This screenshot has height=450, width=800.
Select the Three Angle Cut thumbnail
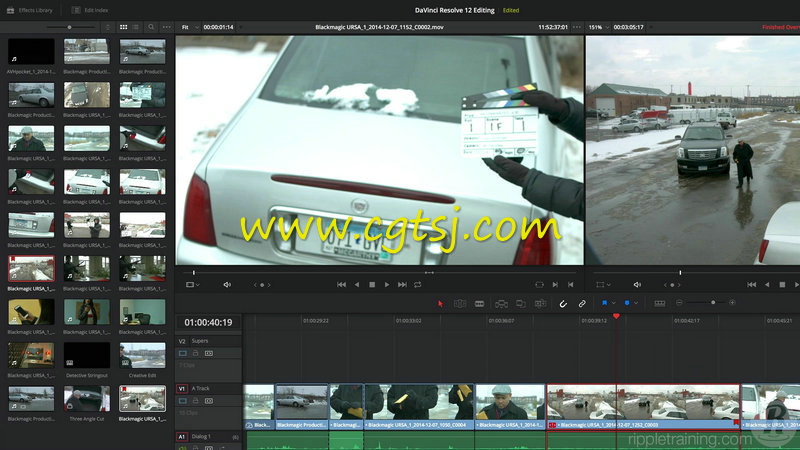point(87,398)
